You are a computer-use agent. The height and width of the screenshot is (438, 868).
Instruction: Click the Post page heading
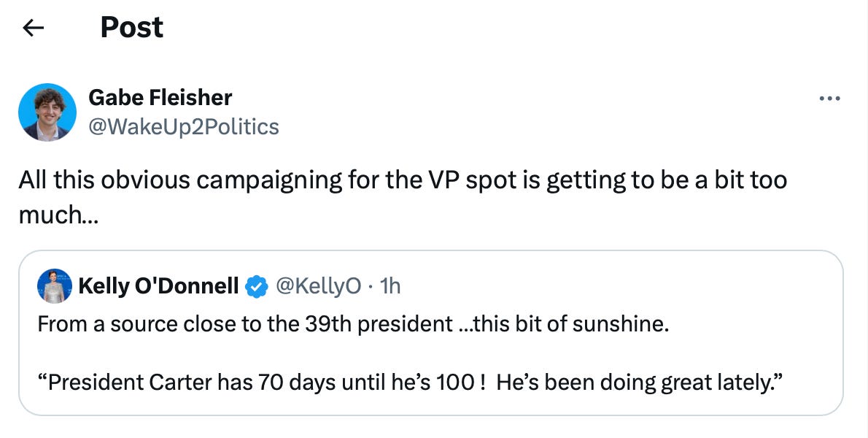(x=131, y=28)
